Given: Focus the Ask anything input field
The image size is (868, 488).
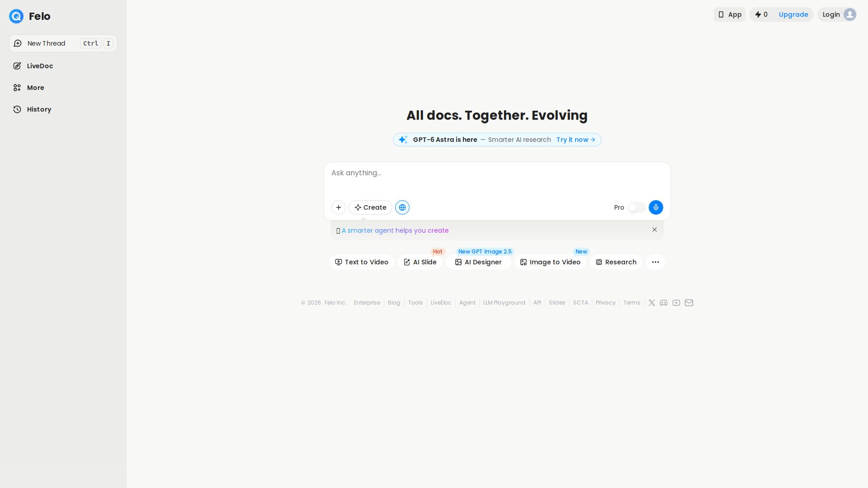Looking at the screenshot, I should tap(497, 178).
